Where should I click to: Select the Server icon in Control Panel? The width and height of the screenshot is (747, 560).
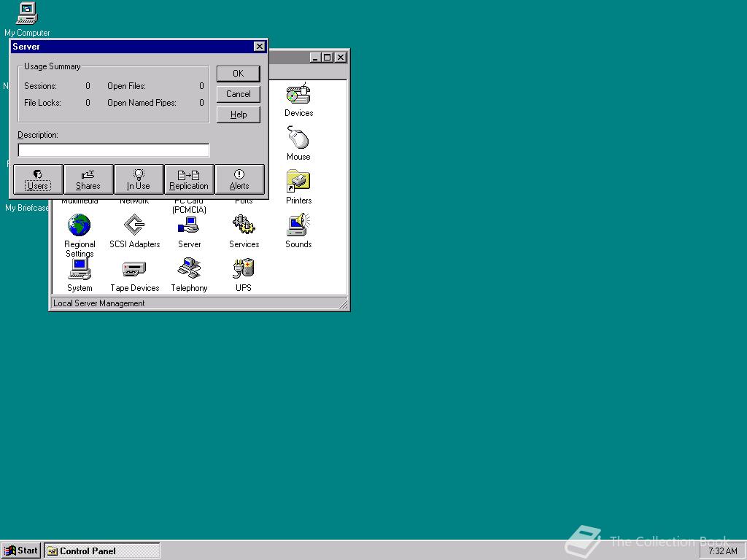[189, 226]
